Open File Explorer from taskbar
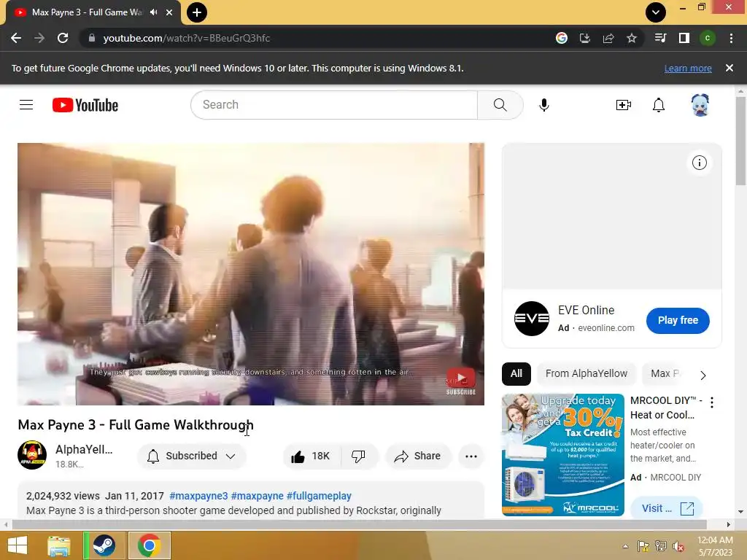Viewport: 747px width, 560px height. click(x=59, y=545)
